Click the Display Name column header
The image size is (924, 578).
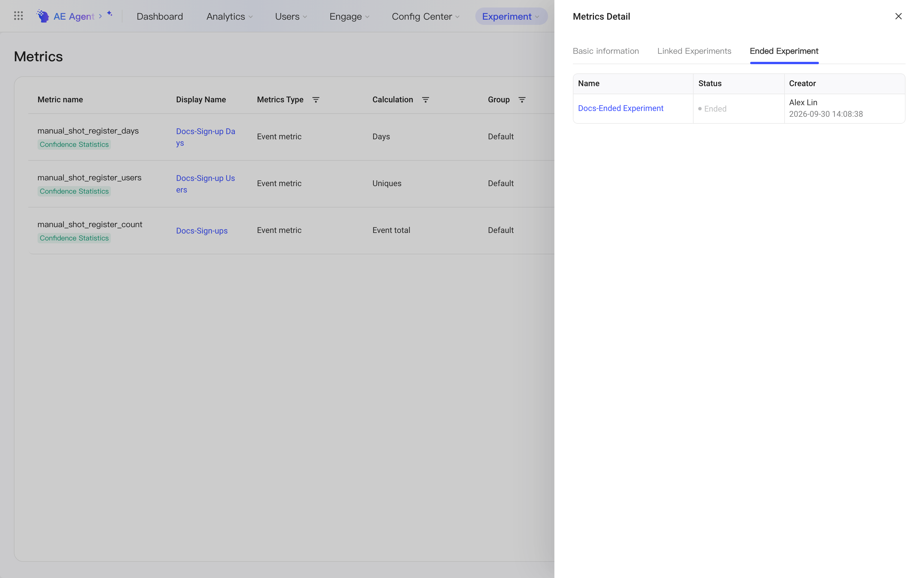[201, 100]
